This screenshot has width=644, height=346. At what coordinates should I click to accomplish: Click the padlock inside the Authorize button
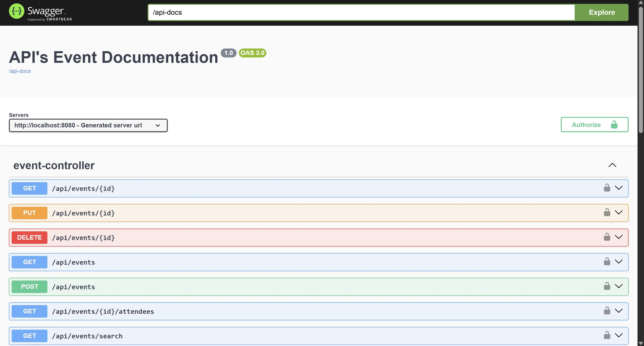[614, 124]
